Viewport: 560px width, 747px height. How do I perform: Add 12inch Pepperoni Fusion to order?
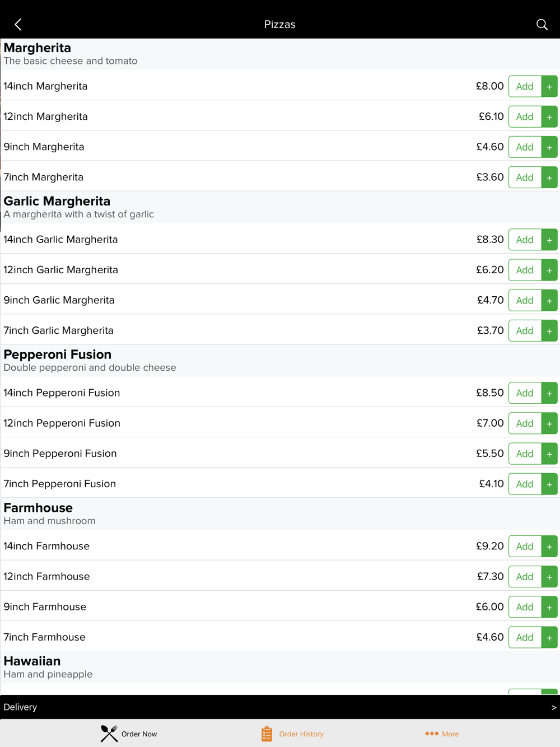525,423
